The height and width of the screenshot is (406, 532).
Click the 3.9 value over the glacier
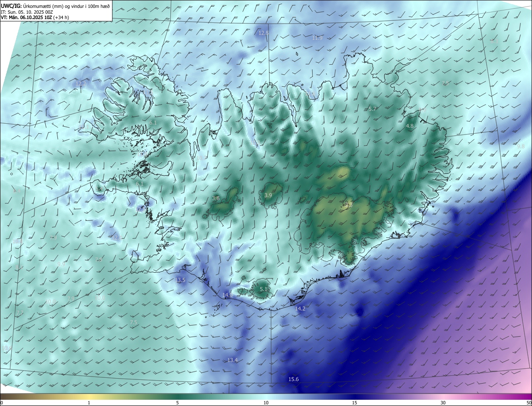[268, 196]
